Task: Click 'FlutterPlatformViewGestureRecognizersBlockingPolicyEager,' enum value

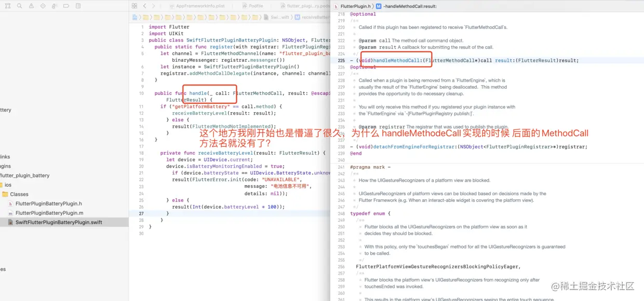Action: (438, 267)
